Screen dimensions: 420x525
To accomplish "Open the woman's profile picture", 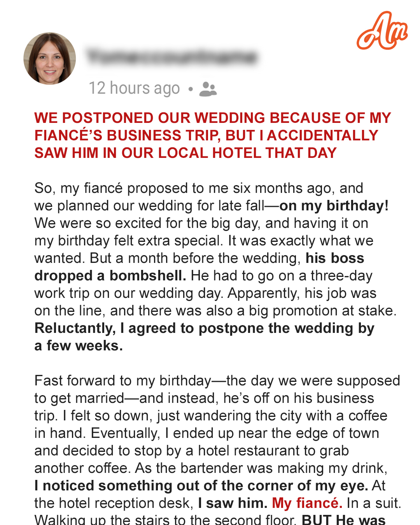I will pyautogui.click(x=50, y=58).
